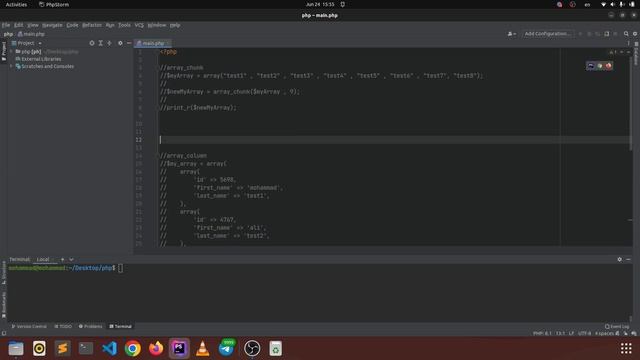This screenshot has height=360, width=640.
Task: Click the Search Everywhere magnifier icon
Action: [626, 34]
